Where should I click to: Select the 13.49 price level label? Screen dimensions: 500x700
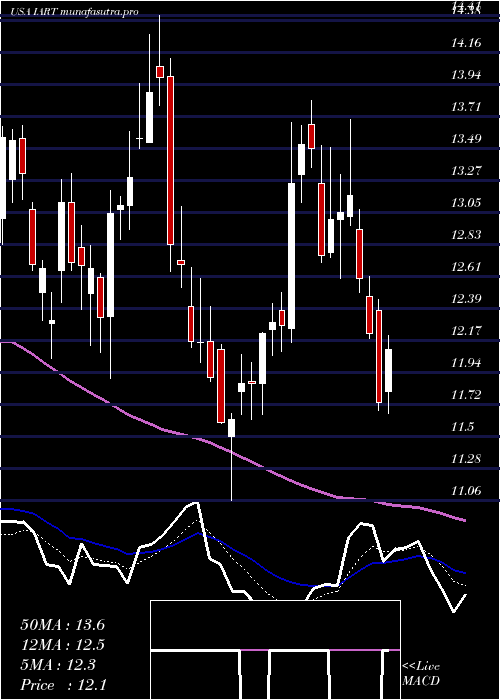(x=466, y=139)
